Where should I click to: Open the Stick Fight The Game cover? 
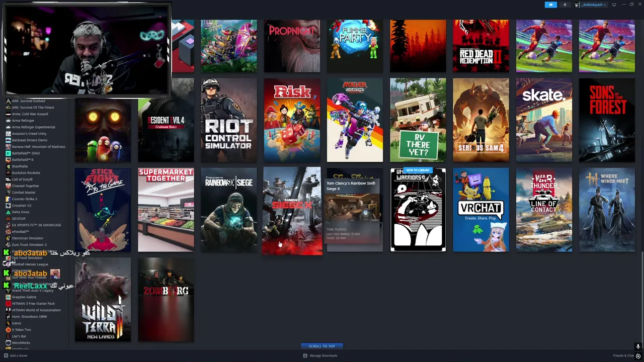pyautogui.click(x=103, y=210)
